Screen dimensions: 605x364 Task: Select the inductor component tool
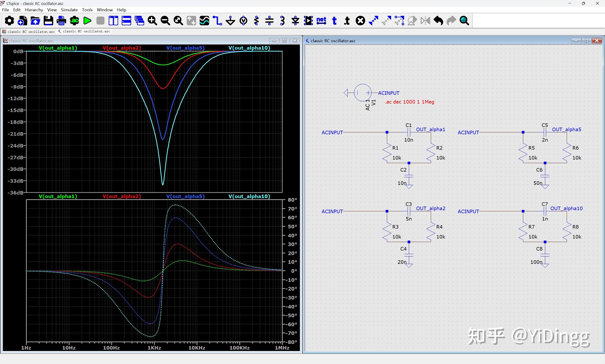click(282, 21)
